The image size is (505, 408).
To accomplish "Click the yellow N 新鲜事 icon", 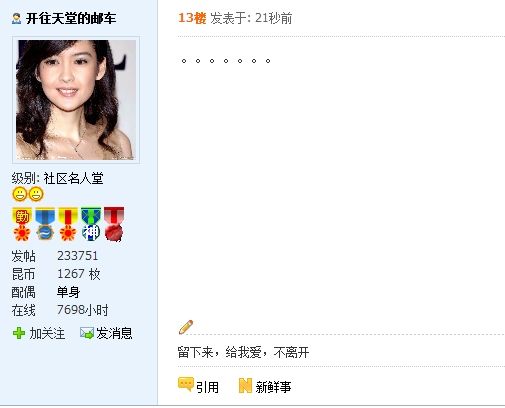I will pyautogui.click(x=245, y=385).
